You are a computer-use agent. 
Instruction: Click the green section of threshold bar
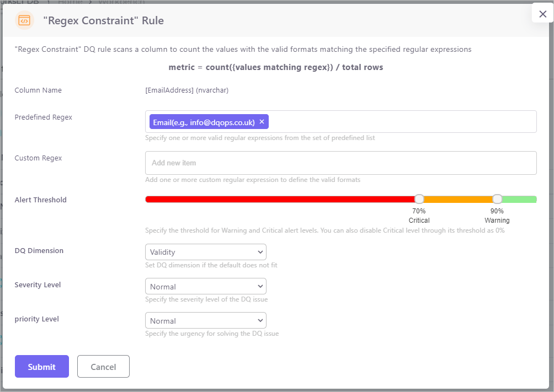(x=520, y=199)
